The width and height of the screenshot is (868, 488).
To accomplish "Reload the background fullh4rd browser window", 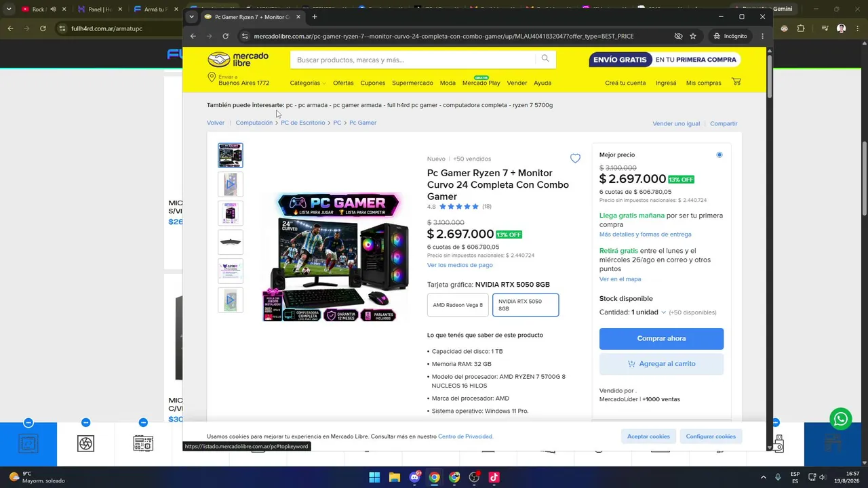I will pyautogui.click(x=43, y=28).
